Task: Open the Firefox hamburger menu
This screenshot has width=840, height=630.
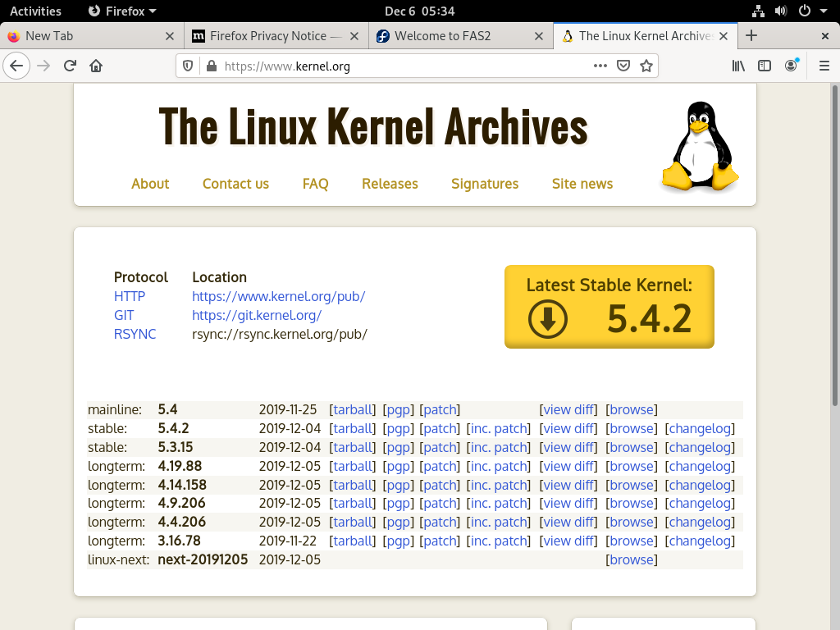Action: (824, 66)
